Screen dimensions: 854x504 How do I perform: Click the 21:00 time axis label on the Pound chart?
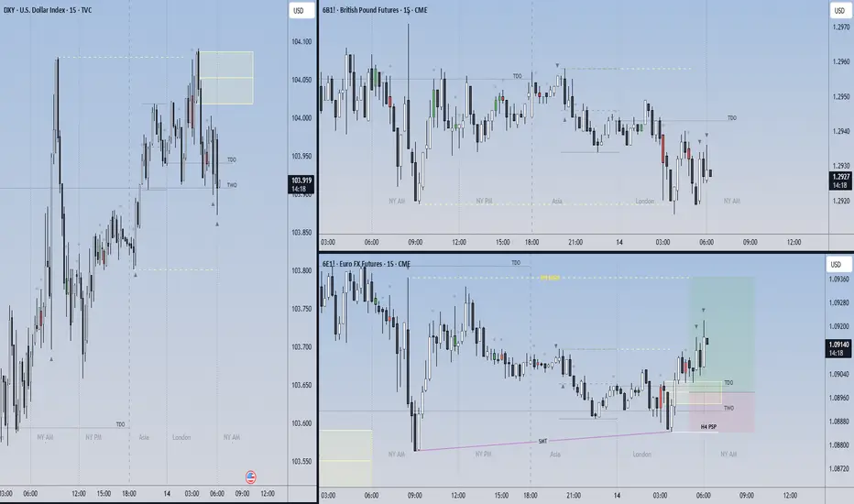click(x=575, y=242)
